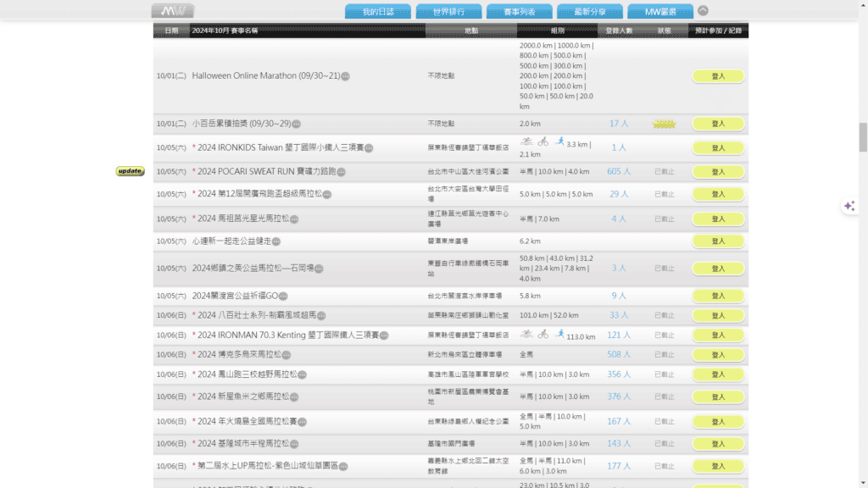The image size is (868, 488).
Task: Open comment icon for 基隆城市半程馬拉松
Action: pyautogui.click(x=294, y=444)
